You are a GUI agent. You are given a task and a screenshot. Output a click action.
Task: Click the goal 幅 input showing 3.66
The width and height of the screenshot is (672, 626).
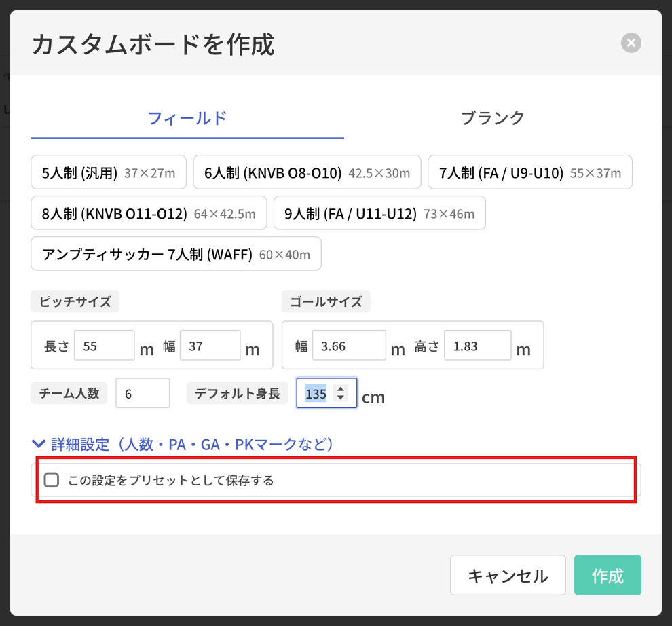(350, 346)
